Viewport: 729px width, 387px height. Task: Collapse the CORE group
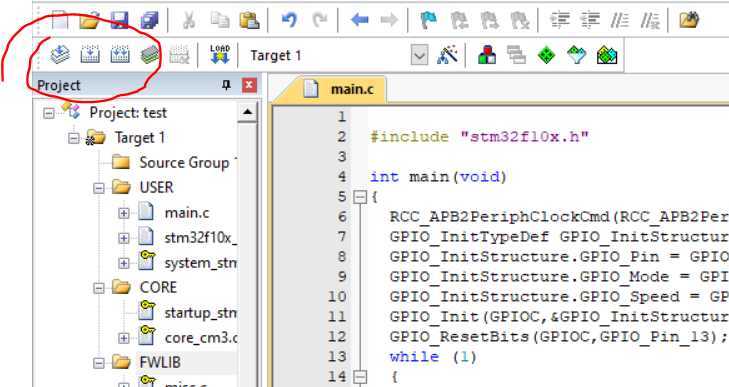(99, 288)
